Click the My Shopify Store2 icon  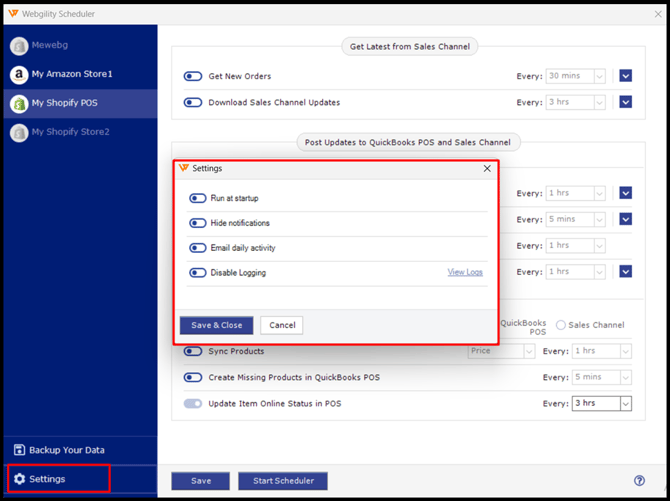pos(19,132)
